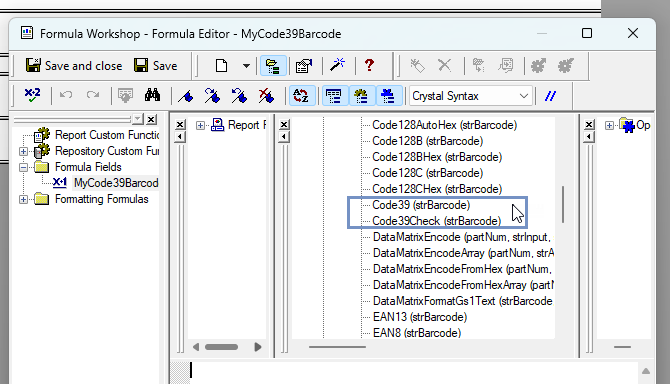This screenshot has height=384, width=670.
Task: Click the Browse Data icon
Action: pos(125,95)
